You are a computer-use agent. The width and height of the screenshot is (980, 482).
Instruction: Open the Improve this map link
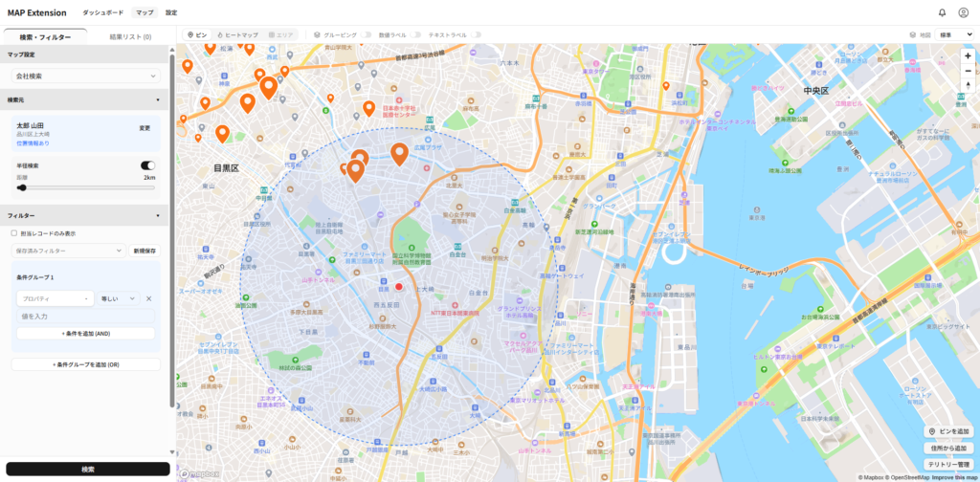[954, 477]
